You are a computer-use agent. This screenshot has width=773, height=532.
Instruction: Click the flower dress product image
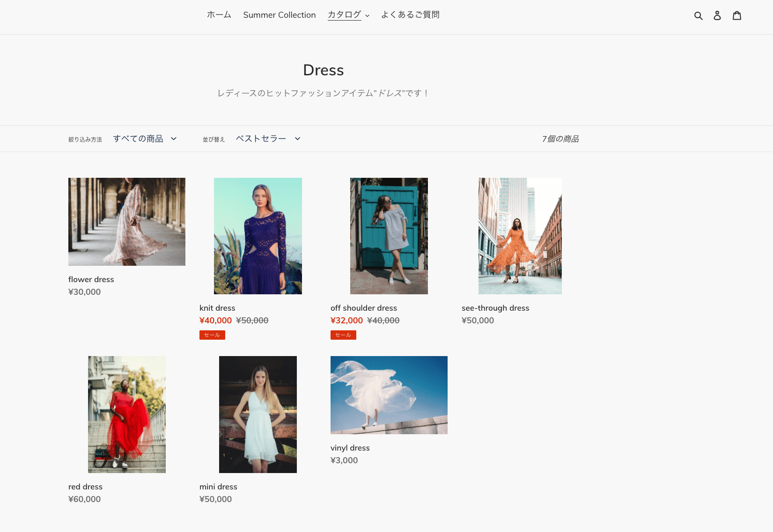pos(127,222)
